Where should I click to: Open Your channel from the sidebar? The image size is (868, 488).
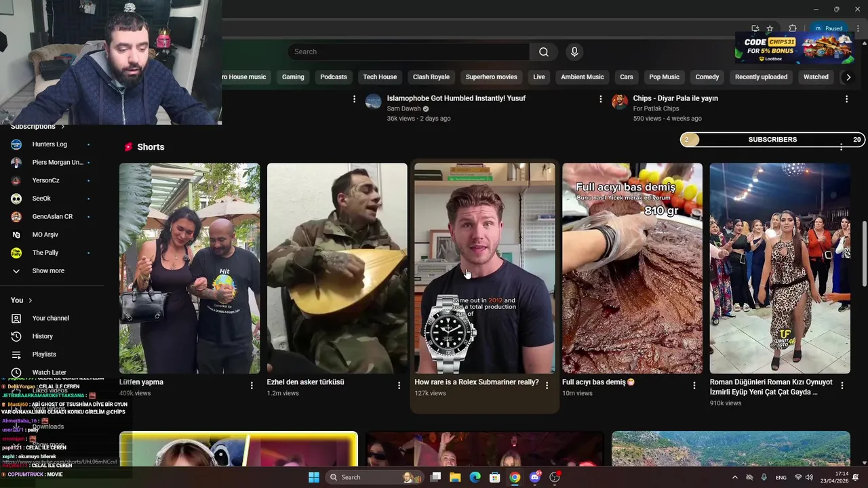(51, 318)
